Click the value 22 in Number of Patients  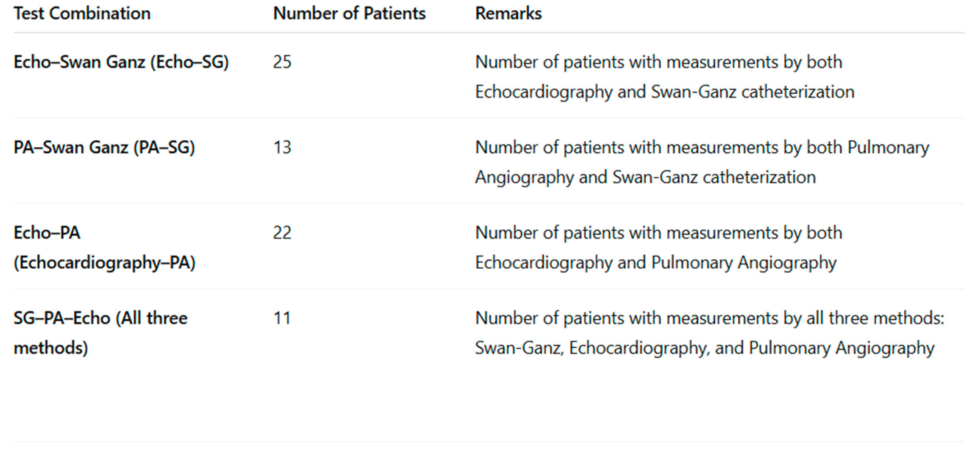(x=282, y=233)
